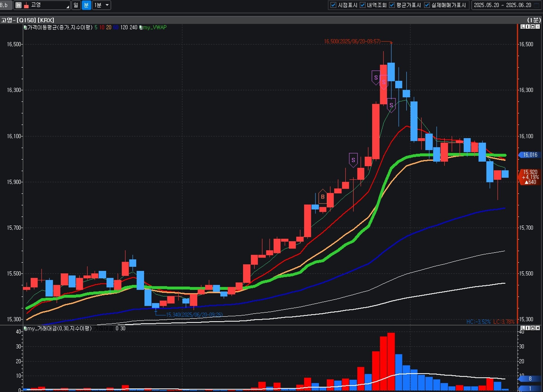Click the B buy marker on the chart

(323, 197)
